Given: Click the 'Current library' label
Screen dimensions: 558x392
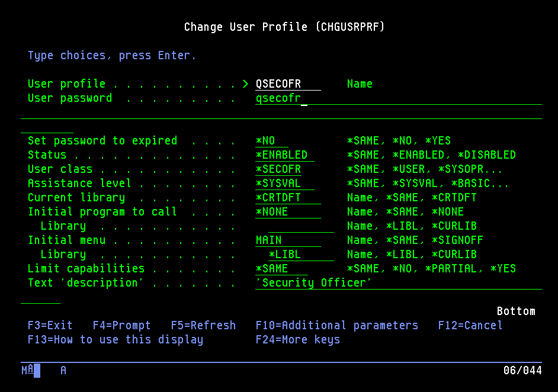Looking at the screenshot, I should coord(76,198).
